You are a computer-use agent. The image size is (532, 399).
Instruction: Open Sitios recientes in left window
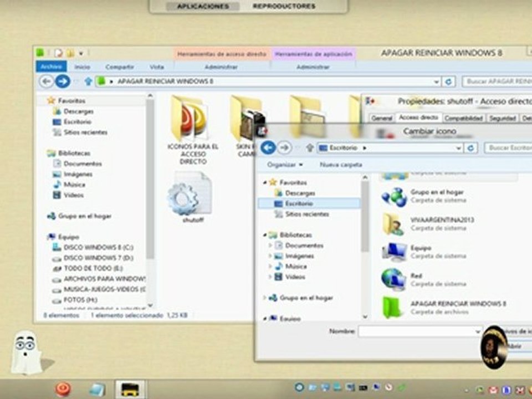85,132
